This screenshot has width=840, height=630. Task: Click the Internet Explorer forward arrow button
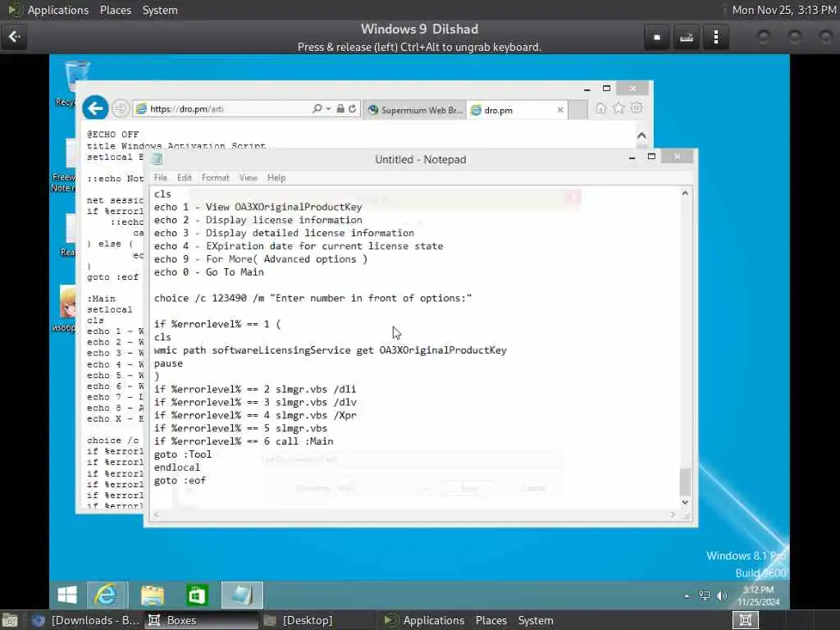(121, 109)
